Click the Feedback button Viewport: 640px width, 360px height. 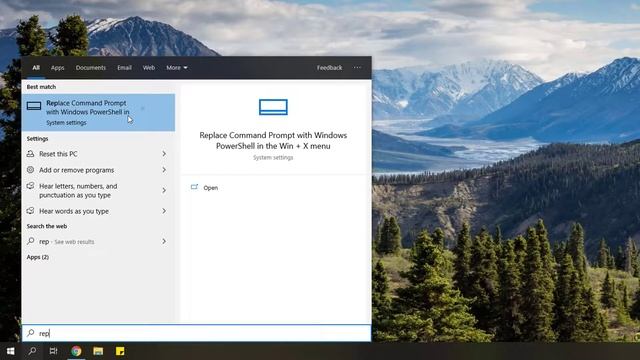tap(329, 68)
